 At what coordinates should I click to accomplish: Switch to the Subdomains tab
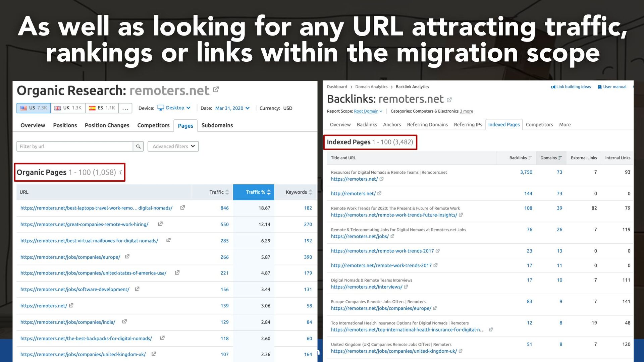pyautogui.click(x=217, y=125)
